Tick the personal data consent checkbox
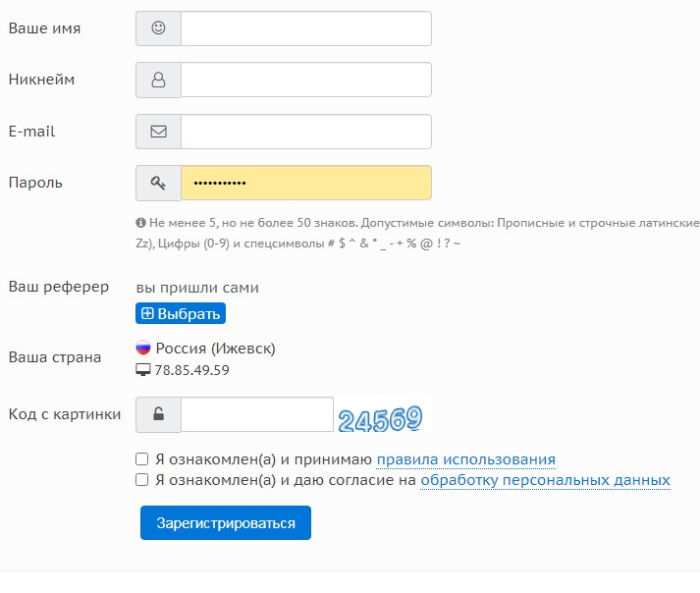The width and height of the screenshot is (700, 593). click(142, 480)
